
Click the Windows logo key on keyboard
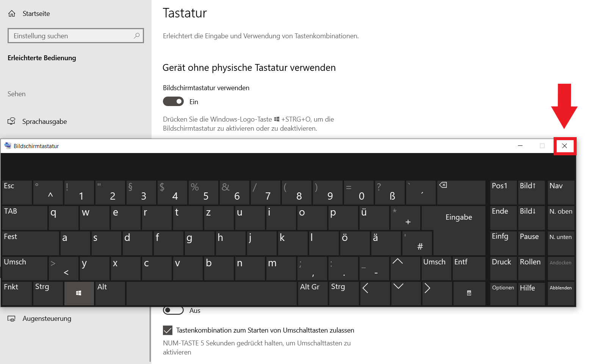(x=79, y=293)
